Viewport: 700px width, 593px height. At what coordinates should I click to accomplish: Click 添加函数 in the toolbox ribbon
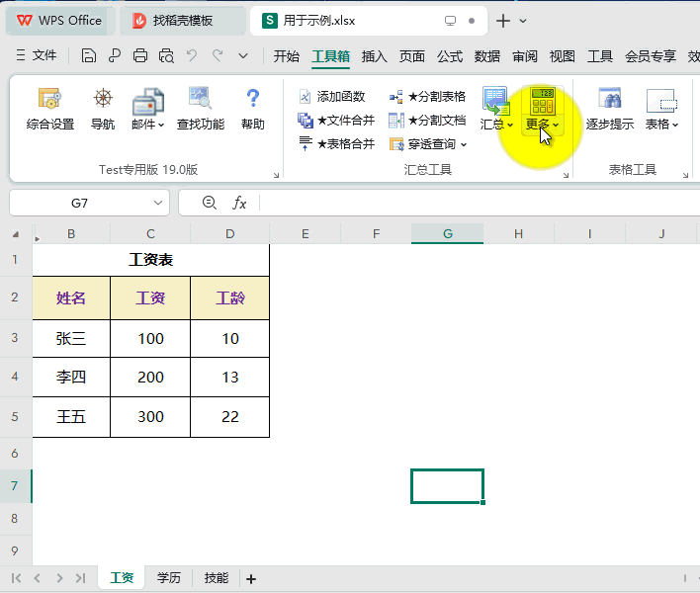(332, 96)
